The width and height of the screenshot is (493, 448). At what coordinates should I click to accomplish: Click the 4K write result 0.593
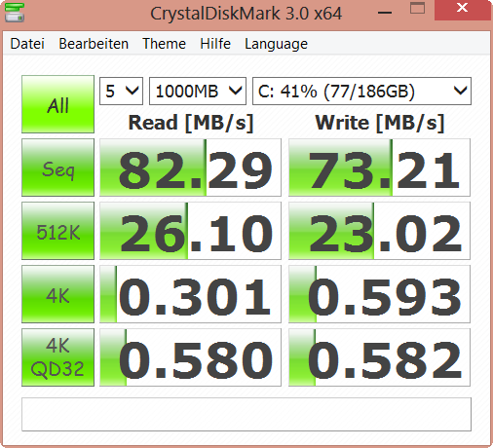pos(379,294)
